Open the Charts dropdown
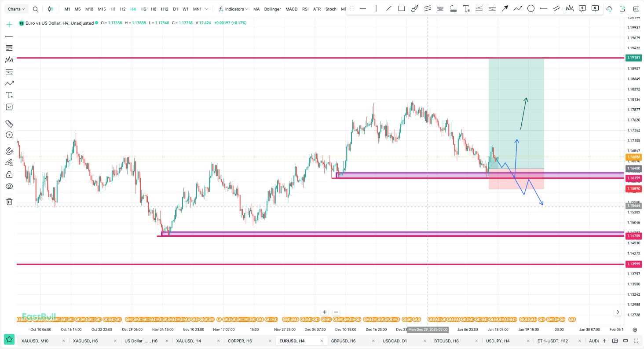The height and width of the screenshot is (349, 644). coord(17,9)
